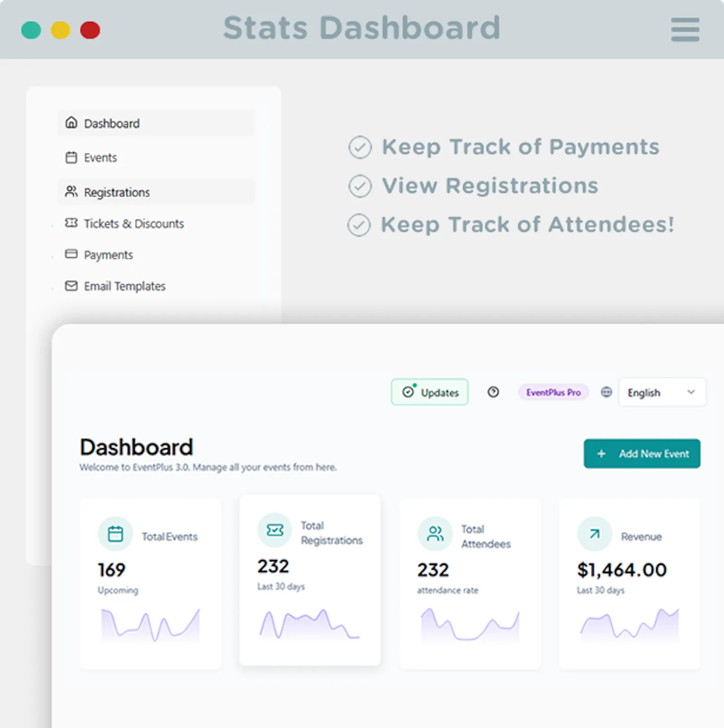Click the Welcome to EventPlus 3.0 subtitle
This screenshot has height=728, width=724.
[x=208, y=467]
